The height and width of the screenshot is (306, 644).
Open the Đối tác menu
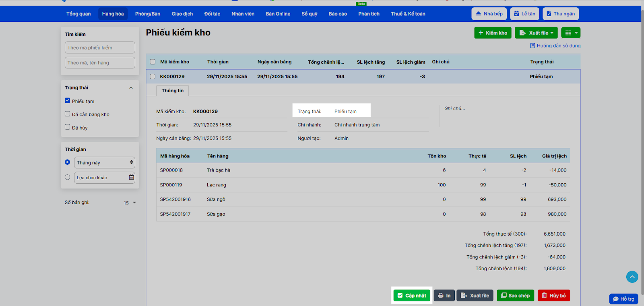(x=212, y=14)
